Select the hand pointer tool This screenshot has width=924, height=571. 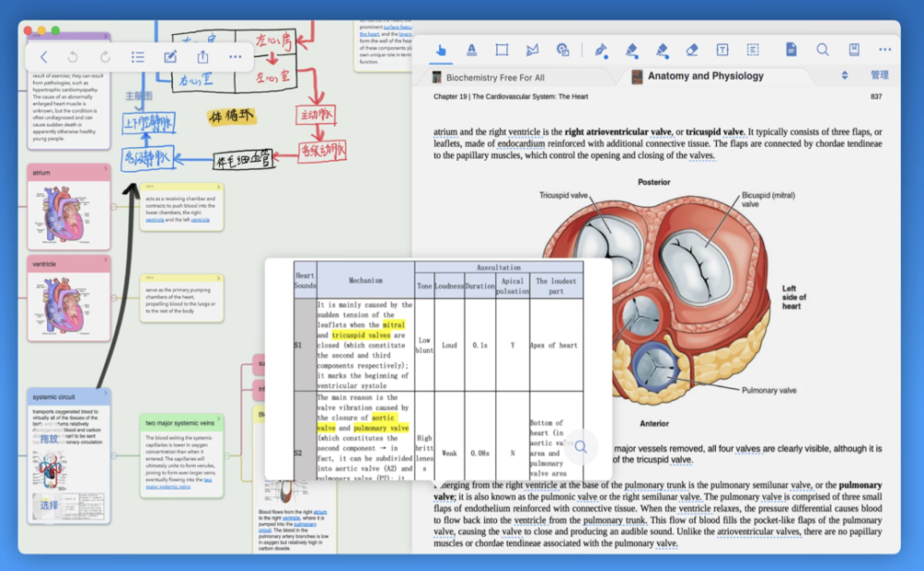coord(441,50)
